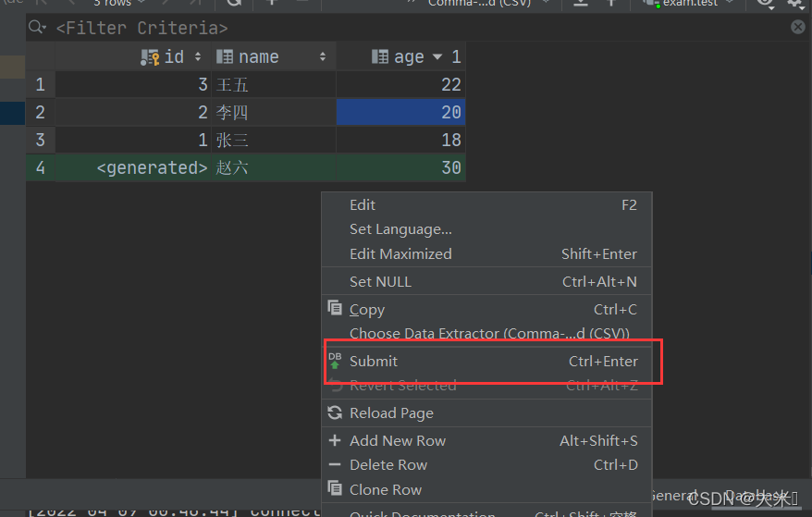812x517 pixels.
Task: Open the exam.test session dropdown
Action: click(x=690, y=3)
